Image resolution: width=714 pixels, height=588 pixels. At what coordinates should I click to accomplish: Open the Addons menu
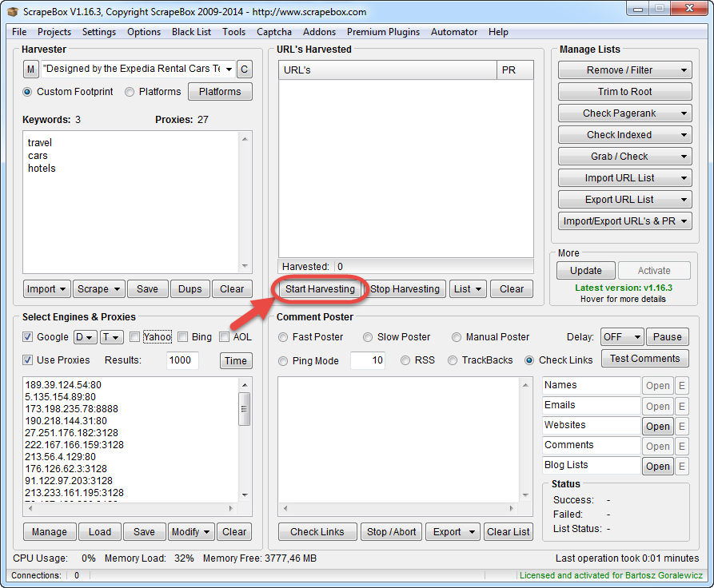point(319,32)
